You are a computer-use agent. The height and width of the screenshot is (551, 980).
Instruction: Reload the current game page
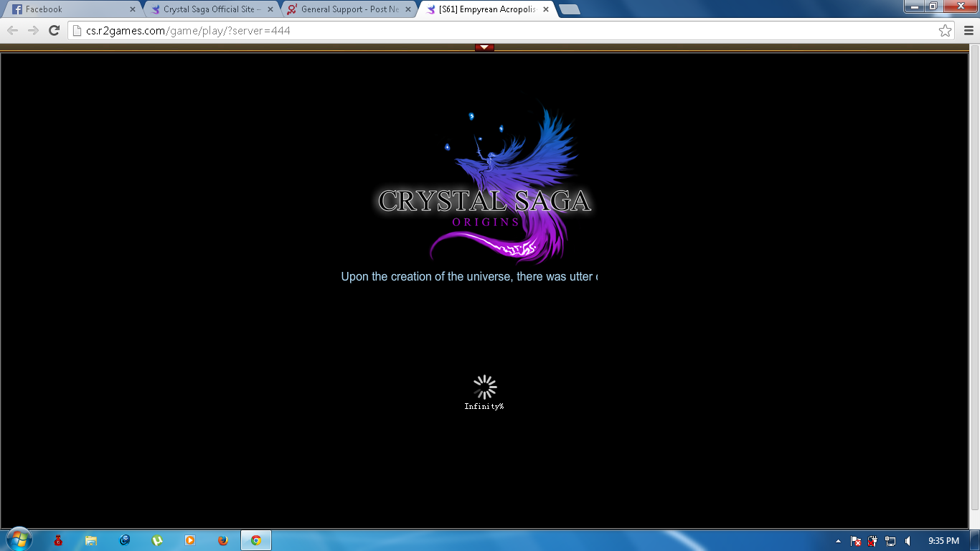[54, 30]
